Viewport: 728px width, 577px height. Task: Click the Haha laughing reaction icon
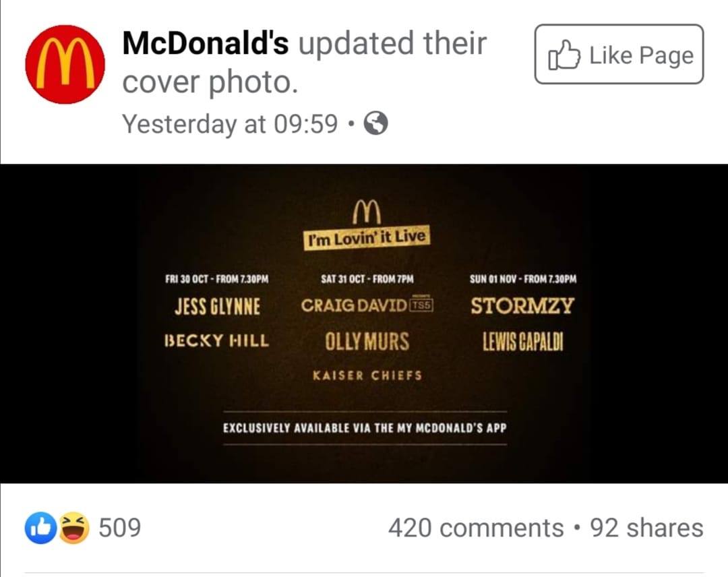[73, 528]
